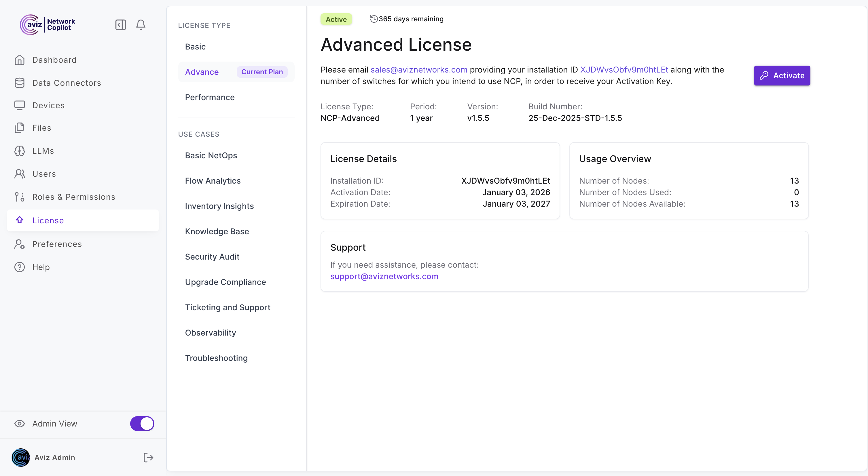This screenshot has width=868, height=476.
Task: Collapse the sidebar panel icon
Action: click(120, 24)
